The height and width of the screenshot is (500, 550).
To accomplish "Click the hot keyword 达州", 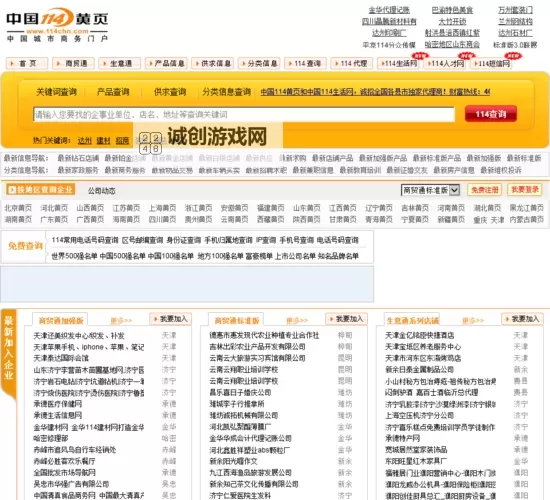I will [85, 141].
